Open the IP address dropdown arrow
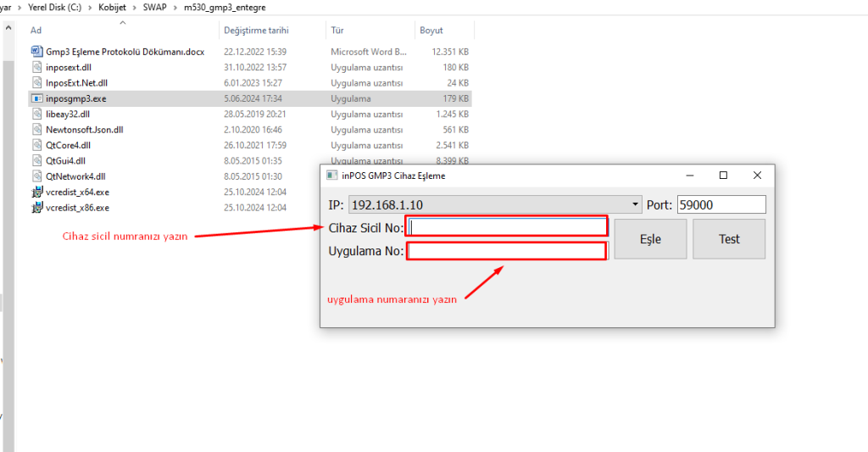This screenshot has width=868, height=452. click(x=635, y=205)
